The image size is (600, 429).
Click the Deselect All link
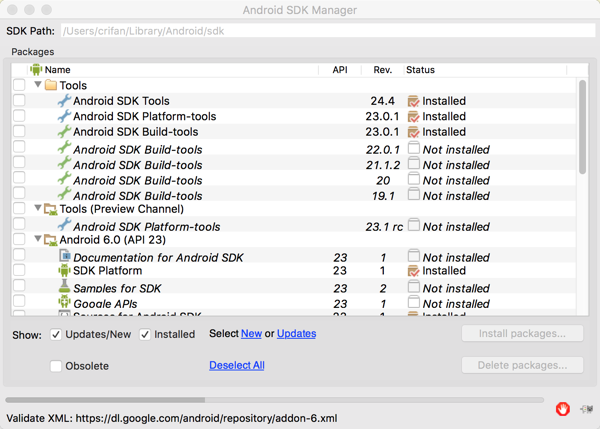click(x=237, y=366)
